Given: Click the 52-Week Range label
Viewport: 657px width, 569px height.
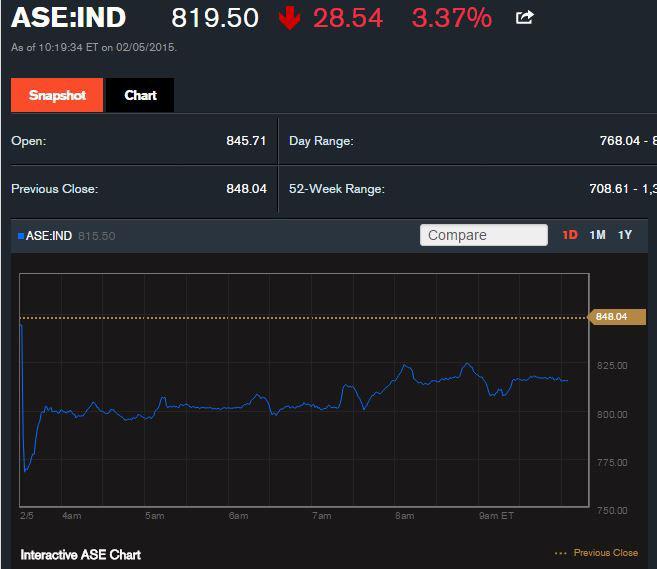Looking at the screenshot, I should 336,189.
